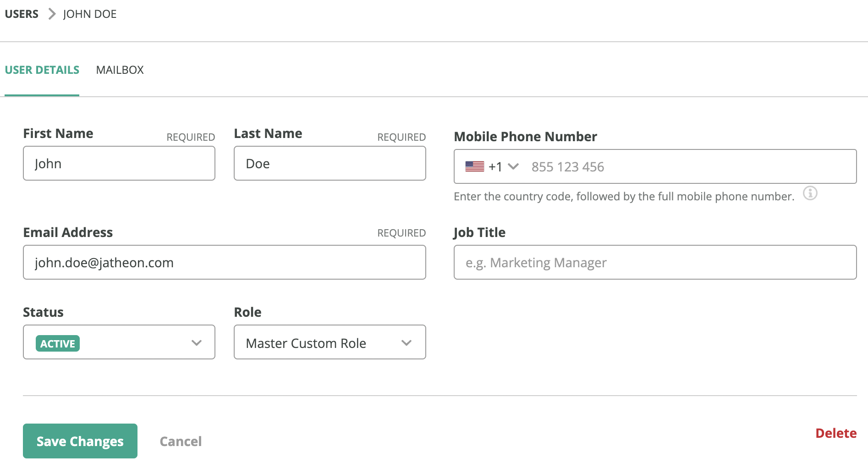The height and width of the screenshot is (463, 868).
Task: Focus the Last Name field
Action: point(330,163)
